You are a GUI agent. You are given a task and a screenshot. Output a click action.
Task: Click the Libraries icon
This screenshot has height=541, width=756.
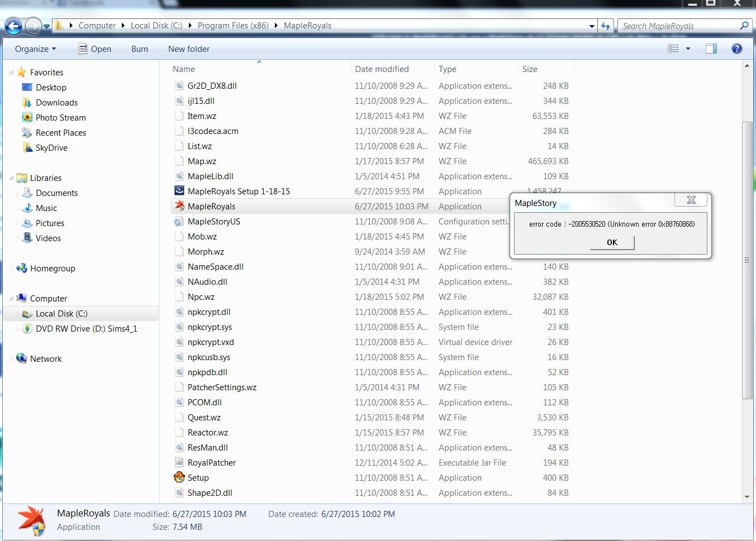point(22,178)
